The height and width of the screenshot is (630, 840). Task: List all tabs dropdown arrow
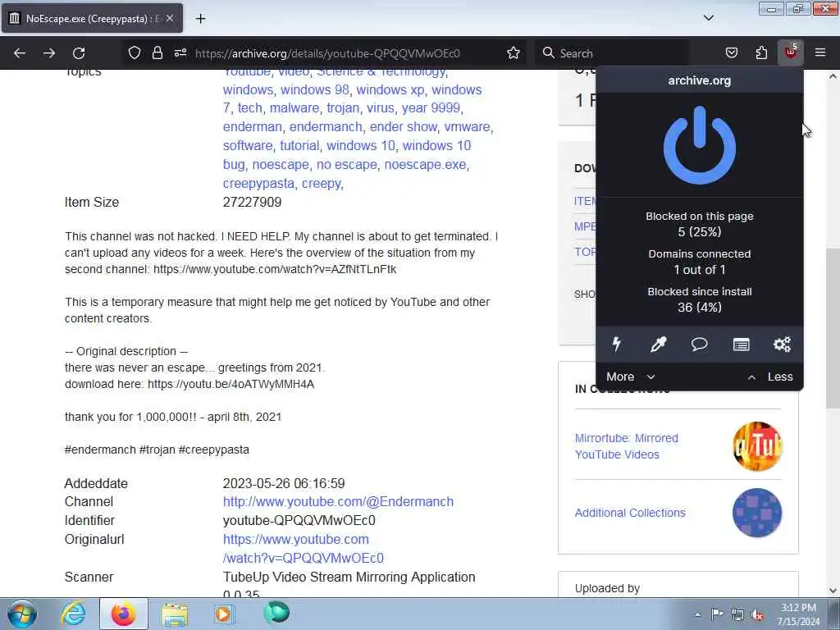coord(709,18)
